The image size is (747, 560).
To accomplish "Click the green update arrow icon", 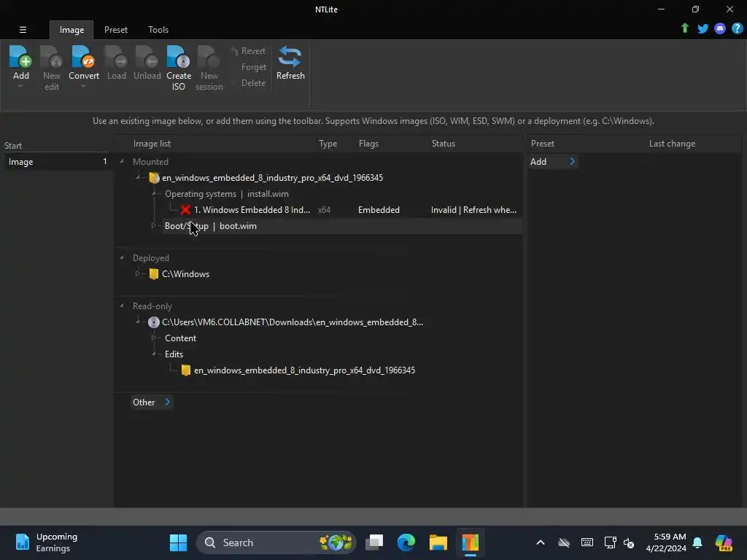I will [684, 28].
